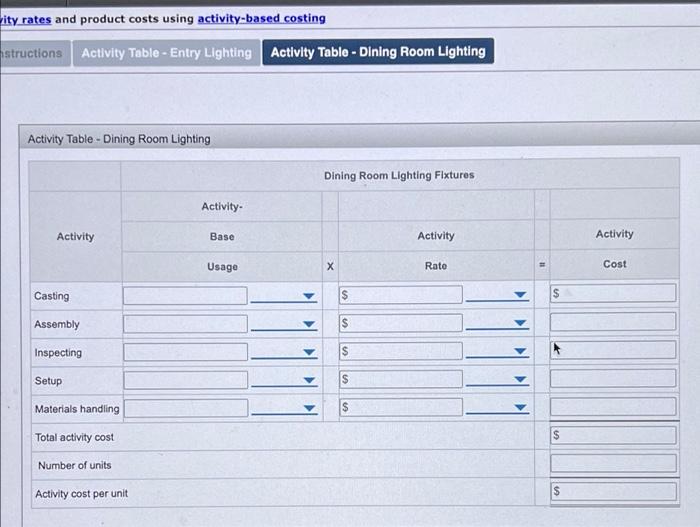Click Assembly activity rate input field
Screen dimensions: 700x527
click(400, 323)
